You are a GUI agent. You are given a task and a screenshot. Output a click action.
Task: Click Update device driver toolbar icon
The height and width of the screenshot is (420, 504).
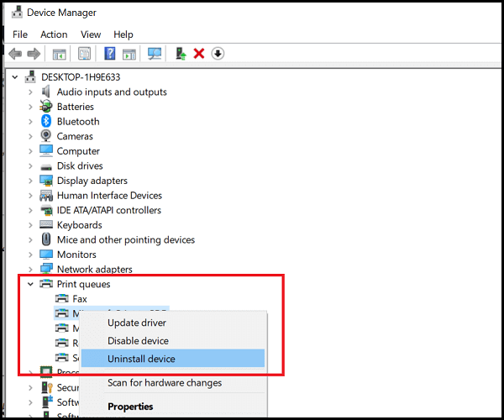pos(181,54)
